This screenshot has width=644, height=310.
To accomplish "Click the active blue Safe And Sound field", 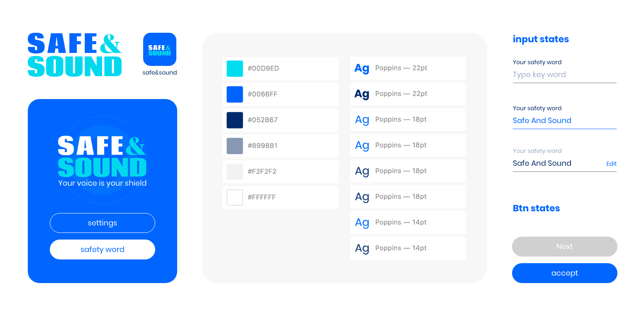I will 564,121.
